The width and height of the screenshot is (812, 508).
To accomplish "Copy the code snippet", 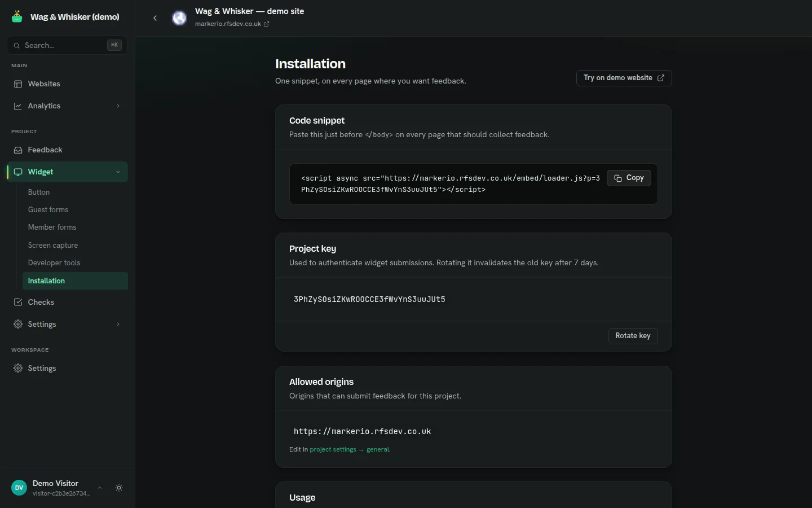I will [629, 178].
